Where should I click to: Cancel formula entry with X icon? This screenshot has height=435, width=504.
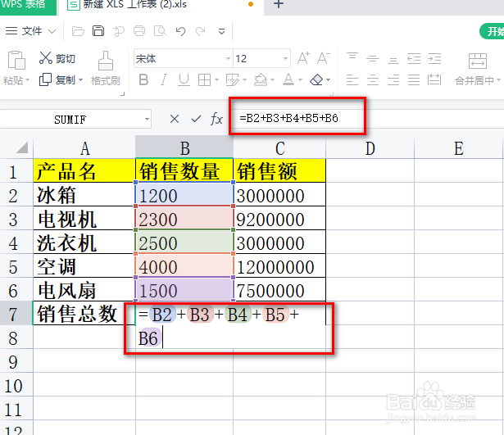pos(175,119)
